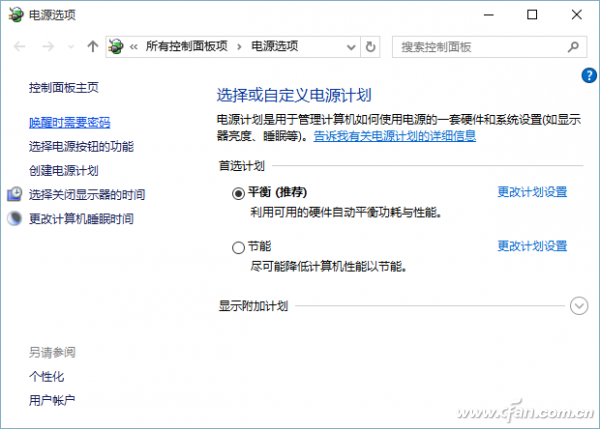Select the 平衡 (推荐) radio button
600x429 pixels.
tap(238, 194)
